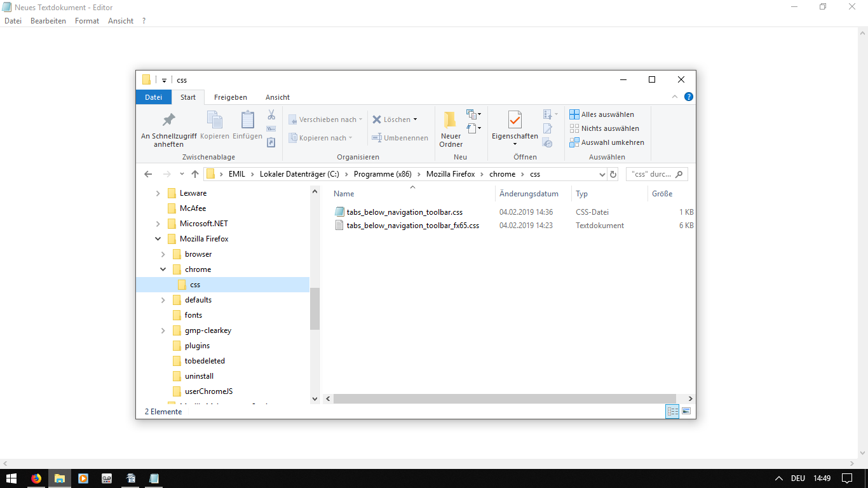868x488 pixels.
Task: Expand the Lexware folder tree node
Action: (x=158, y=193)
